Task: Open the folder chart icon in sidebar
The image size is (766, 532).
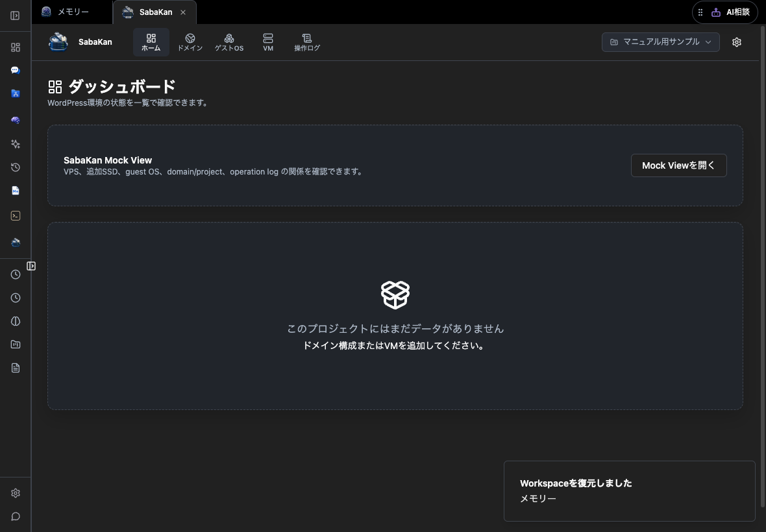Action: point(15,345)
